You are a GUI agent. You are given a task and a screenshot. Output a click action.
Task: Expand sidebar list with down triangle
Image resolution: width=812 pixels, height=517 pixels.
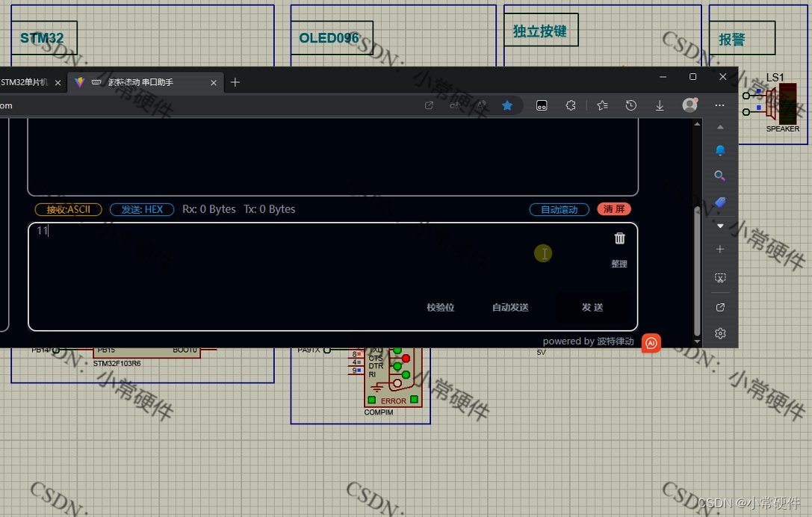720,226
